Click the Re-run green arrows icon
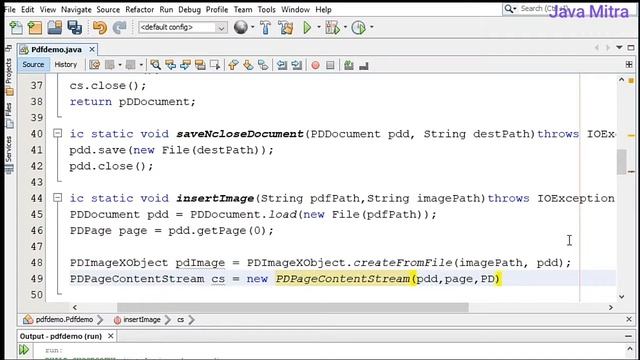Viewport: 640px width, 360px height. [24, 350]
